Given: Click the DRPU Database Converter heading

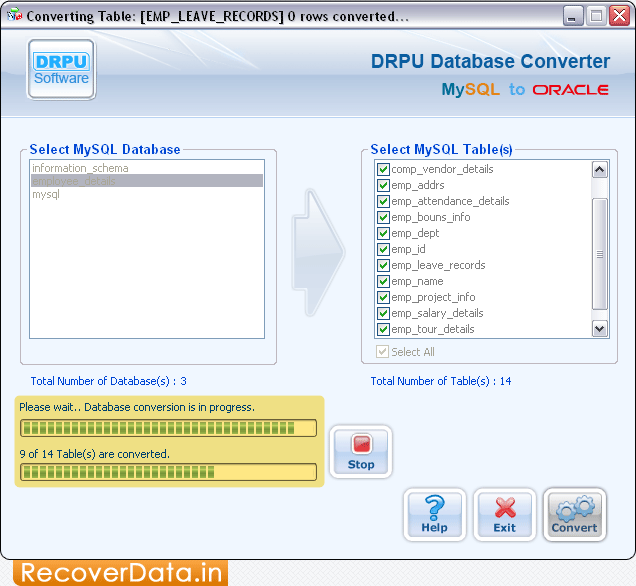Looking at the screenshot, I should coord(490,62).
